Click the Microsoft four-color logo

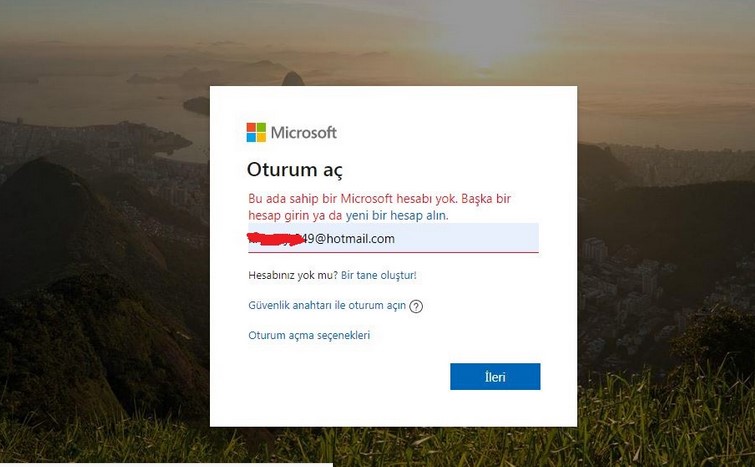[x=256, y=132]
